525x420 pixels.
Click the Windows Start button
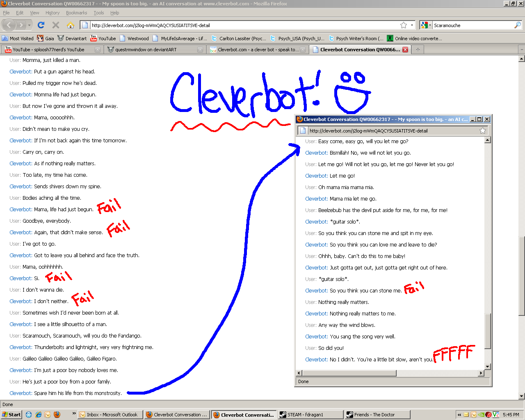pyautogui.click(x=11, y=415)
